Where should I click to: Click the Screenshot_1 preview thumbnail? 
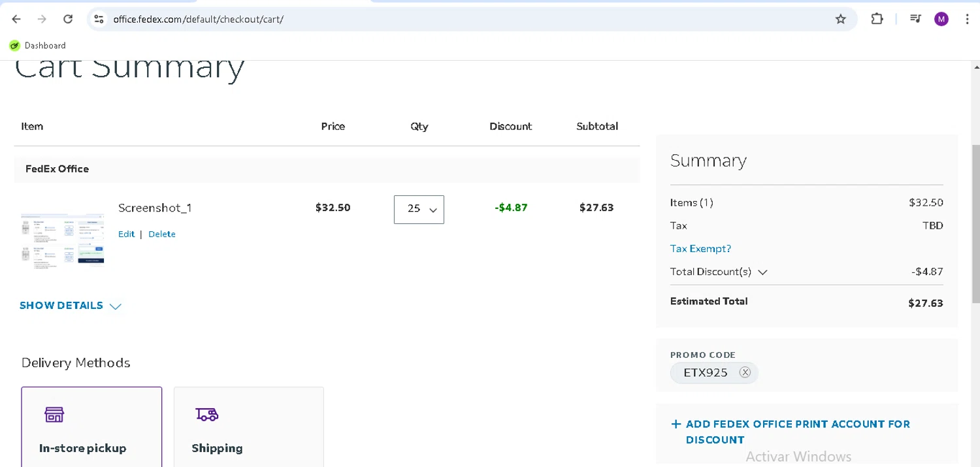[63, 238]
